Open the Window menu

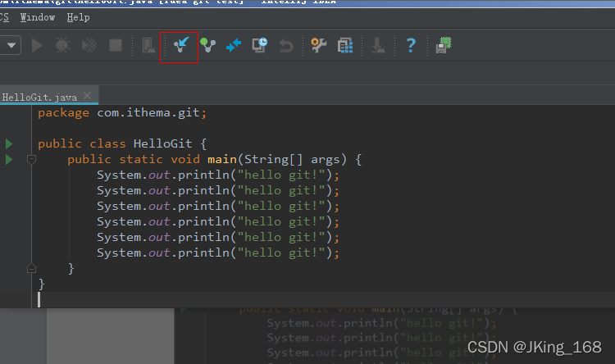pos(38,17)
